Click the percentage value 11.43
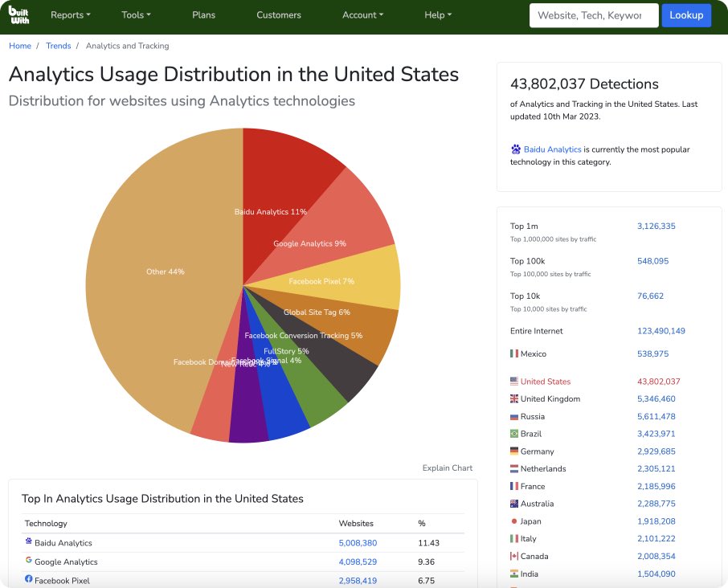Screen dimensions: 728x588 [x=428, y=542]
